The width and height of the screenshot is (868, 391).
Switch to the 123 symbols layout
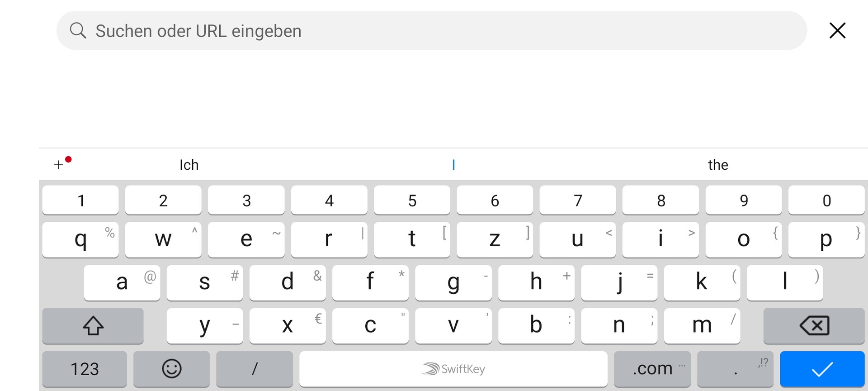coord(85,369)
